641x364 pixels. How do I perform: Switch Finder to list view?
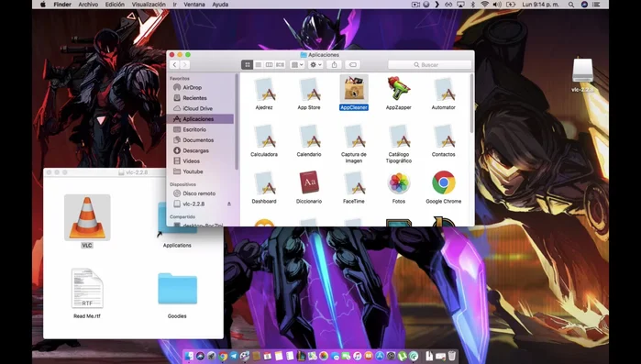258,64
